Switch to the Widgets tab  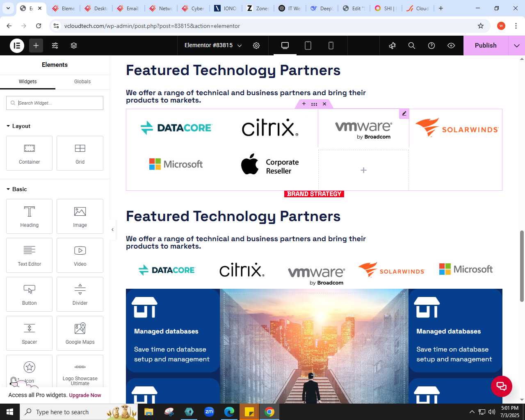pyautogui.click(x=27, y=82)
